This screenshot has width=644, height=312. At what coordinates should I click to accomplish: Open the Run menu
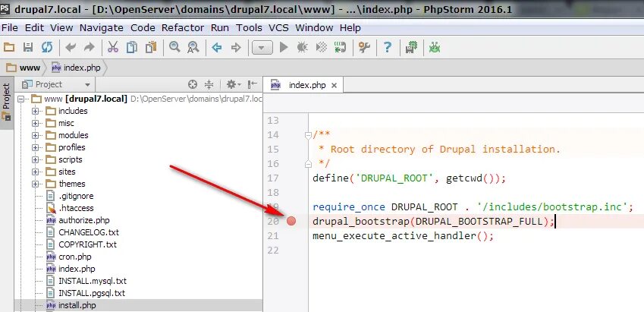[x=220, y=27]
